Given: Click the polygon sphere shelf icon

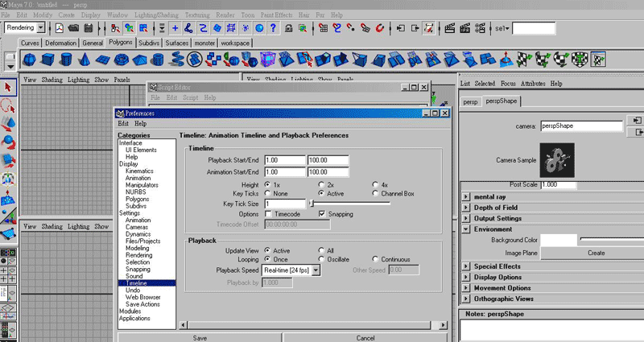Looking at the screenshot, I should pos(30,60).
